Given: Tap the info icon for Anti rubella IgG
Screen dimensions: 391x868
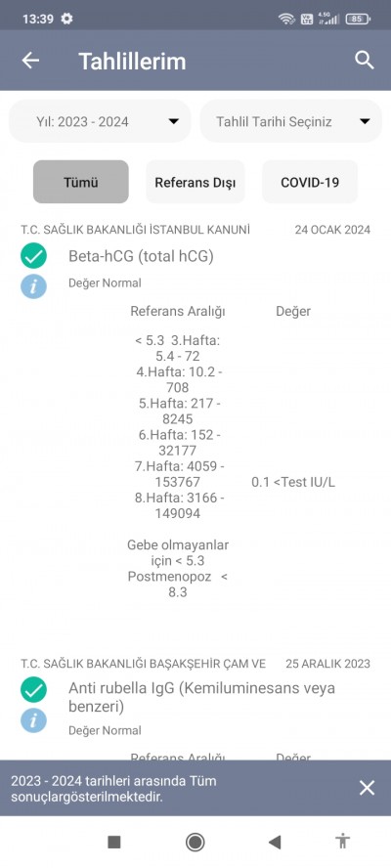Looking at the screenshot, I should click(x=34, y=720).
